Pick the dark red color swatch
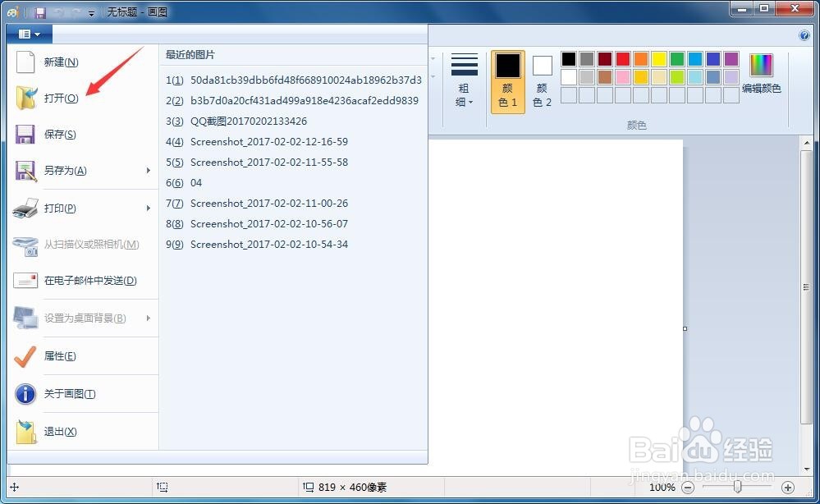Viewport: 820px width, 504px height. [605, 58]
